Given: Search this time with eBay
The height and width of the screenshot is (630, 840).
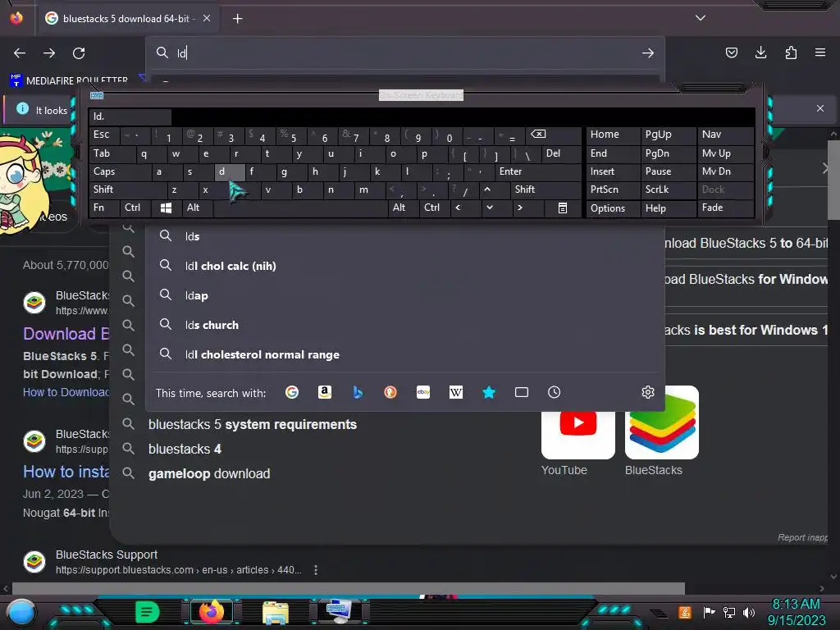Looking at the screenshot, I should (423, 392).
